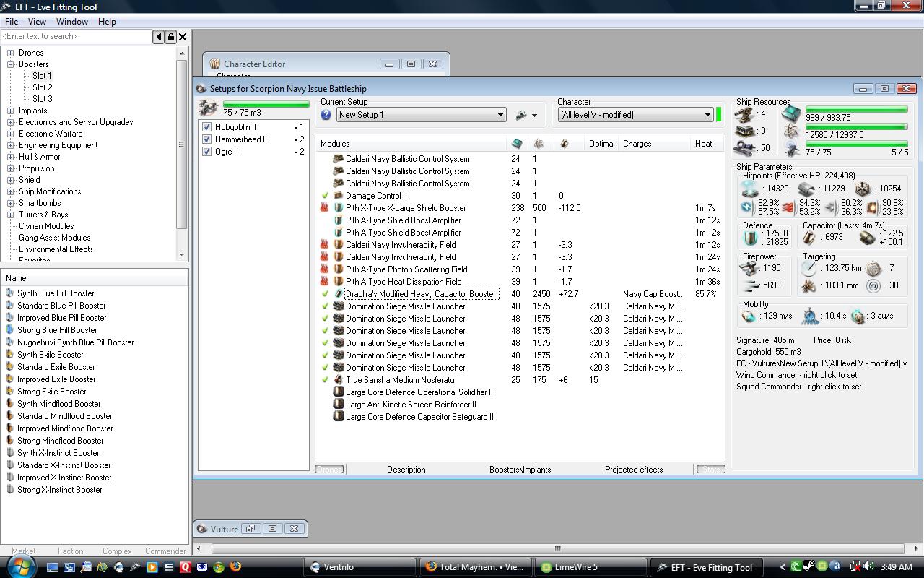This screenshot has height=578, width=924.
Task: Toggle the lock icon beside search box
Action: [x=171, y=36]
